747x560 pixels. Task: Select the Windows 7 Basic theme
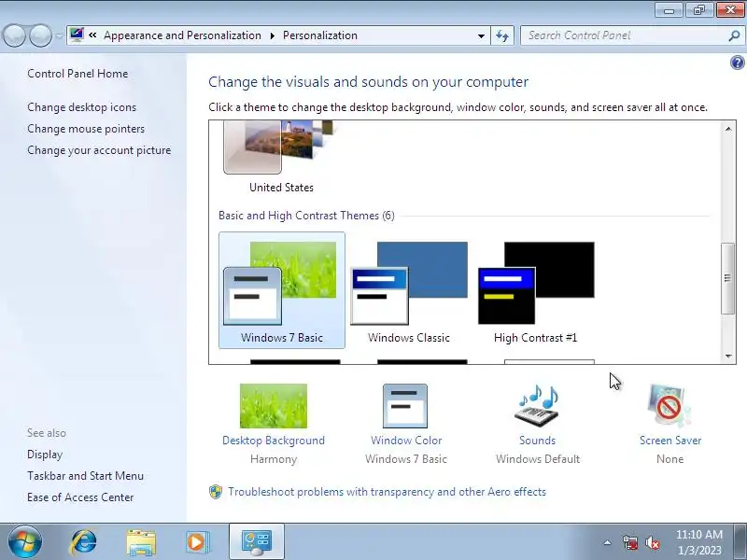point(282,290)
